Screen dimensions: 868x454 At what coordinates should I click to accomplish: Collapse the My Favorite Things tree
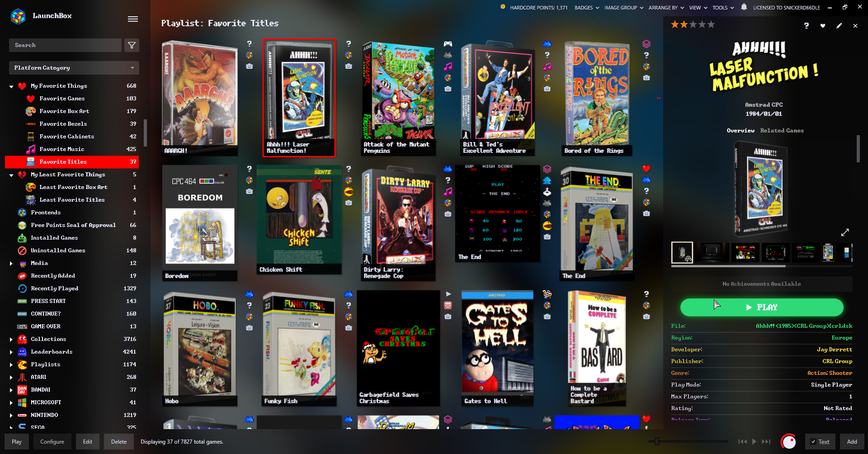(x=11, y=86)
